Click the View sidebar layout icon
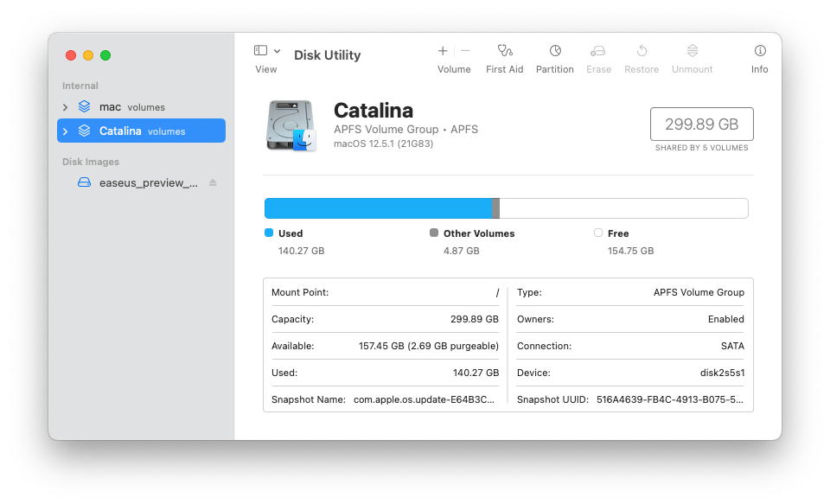 (259, 49)
